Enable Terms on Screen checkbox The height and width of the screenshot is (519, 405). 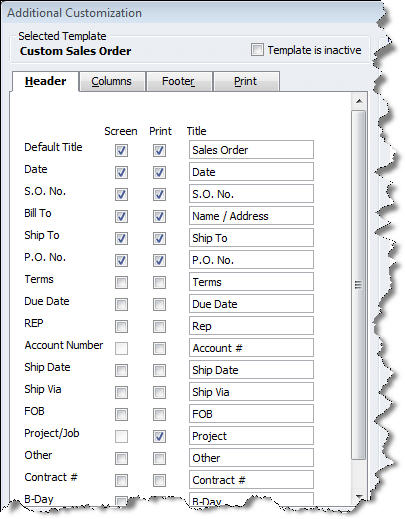(x=121, y=282)
